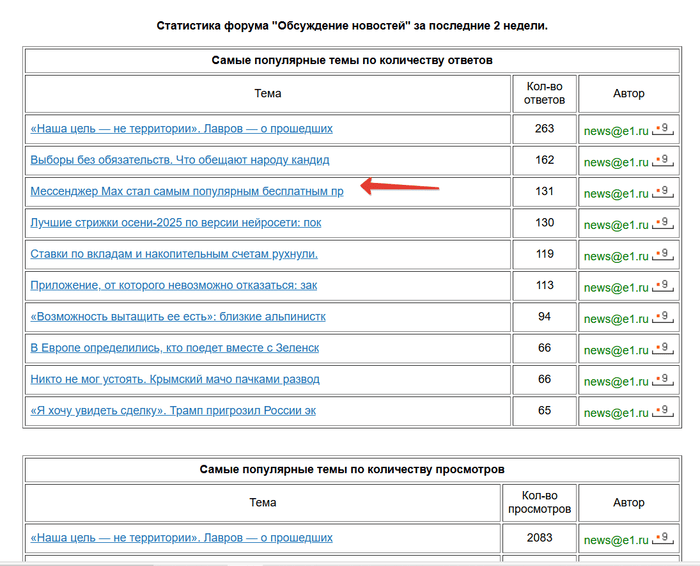Image resolution: width=700 pixels, height=566 pixels.
Task: Open the "Мессенджер Max" topic link
Action: click(x=187, y=192)
